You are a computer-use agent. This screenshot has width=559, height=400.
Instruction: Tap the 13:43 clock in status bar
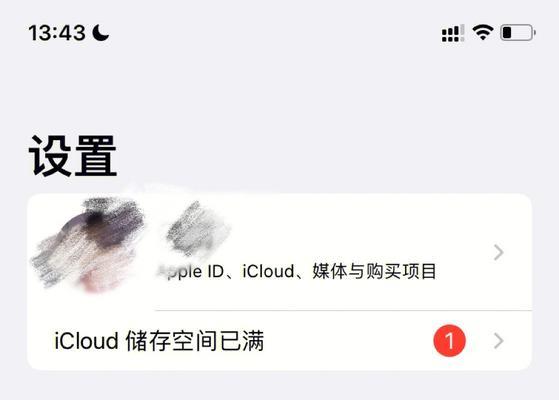click(57, 33)
